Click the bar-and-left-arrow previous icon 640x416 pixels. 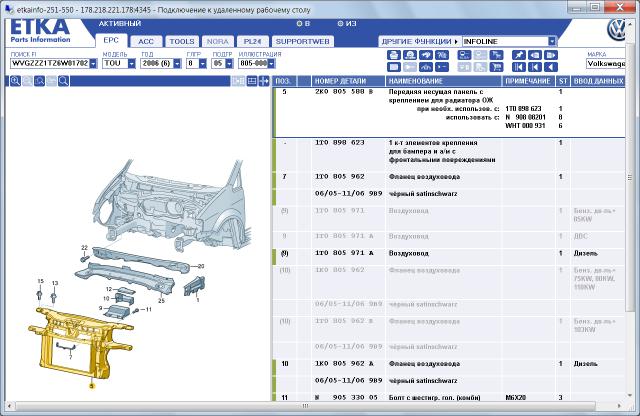pos(535,67)
